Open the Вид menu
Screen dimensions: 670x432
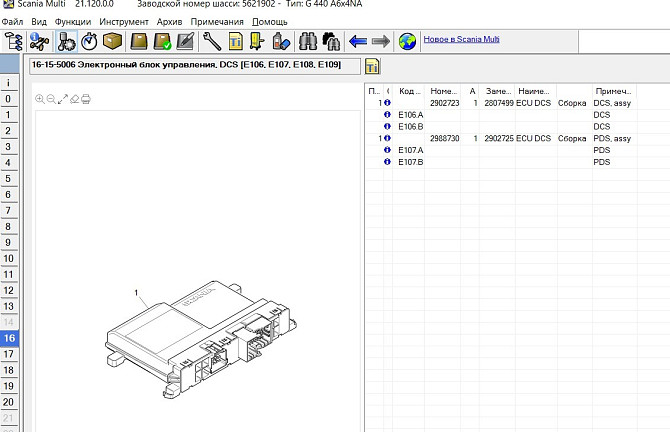(x=39, y=21)
